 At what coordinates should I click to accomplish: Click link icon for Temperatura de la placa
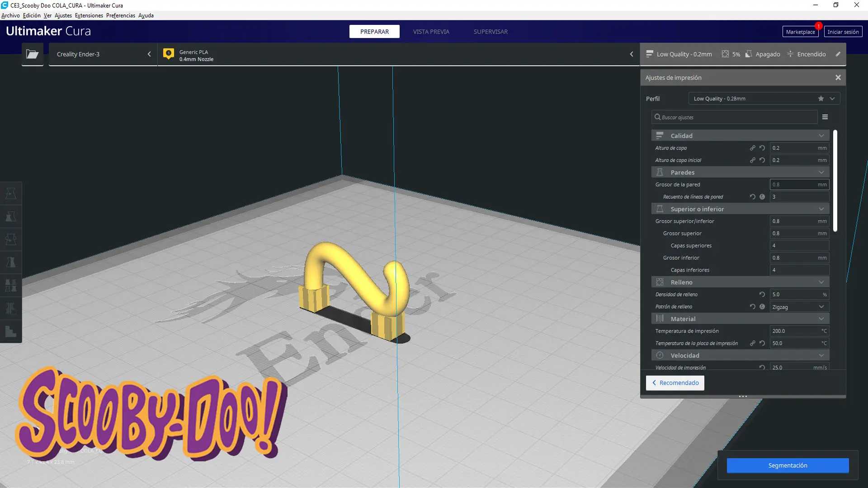click(752, 343)
